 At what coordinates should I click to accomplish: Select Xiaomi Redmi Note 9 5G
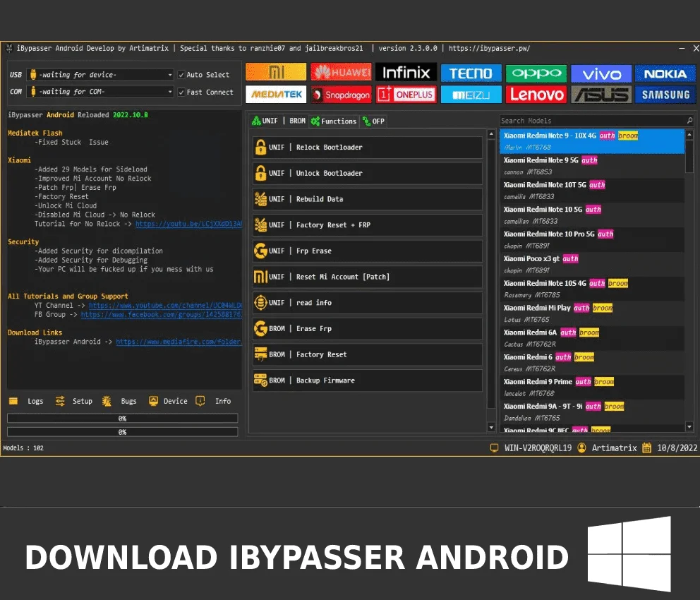(x=592, y=166)
